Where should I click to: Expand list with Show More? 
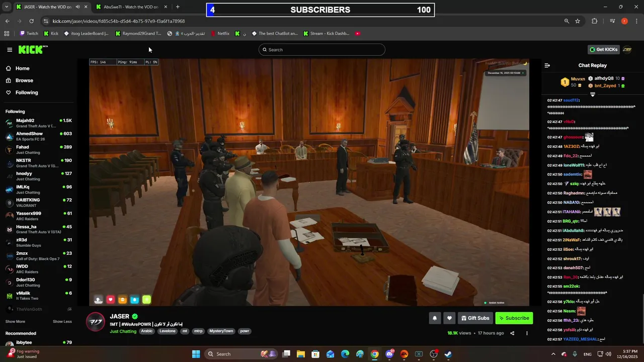coord(15,322)
